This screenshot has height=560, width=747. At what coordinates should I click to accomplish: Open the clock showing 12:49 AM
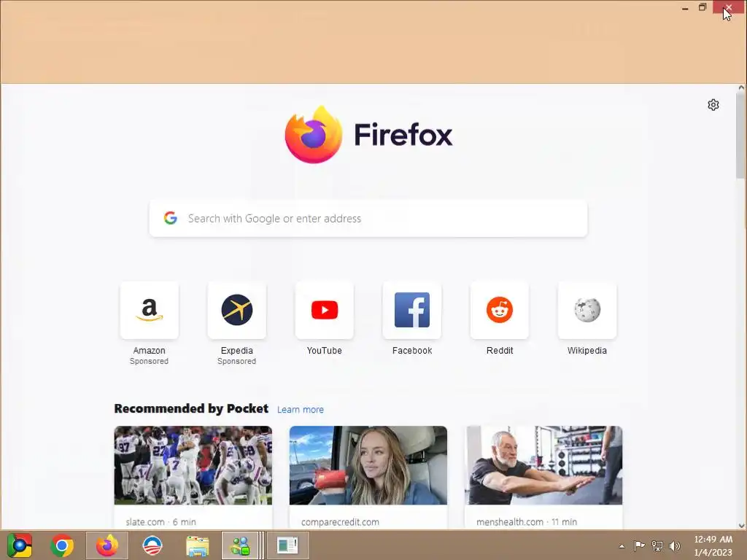pyautogui.click(x=713, y=545)
